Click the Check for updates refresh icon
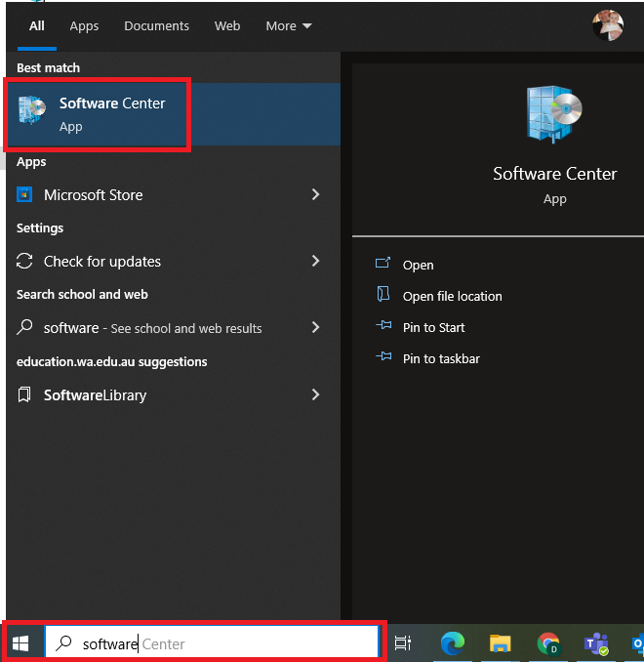This screenshot has width=644, height=662. point(24,261)
